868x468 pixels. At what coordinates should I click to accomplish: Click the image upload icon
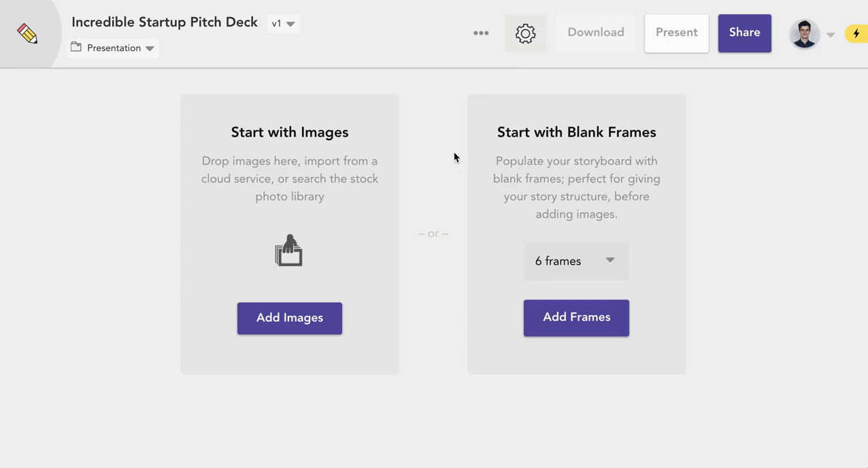tap(289, 250)
